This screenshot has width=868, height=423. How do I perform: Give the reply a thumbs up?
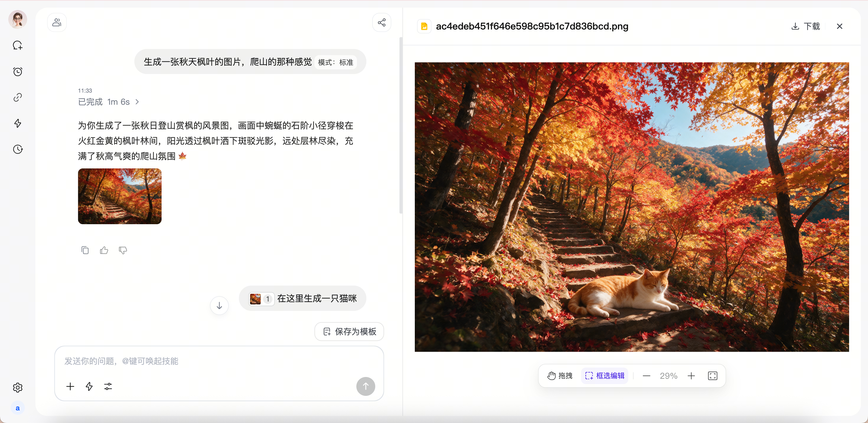coord(104,250)
